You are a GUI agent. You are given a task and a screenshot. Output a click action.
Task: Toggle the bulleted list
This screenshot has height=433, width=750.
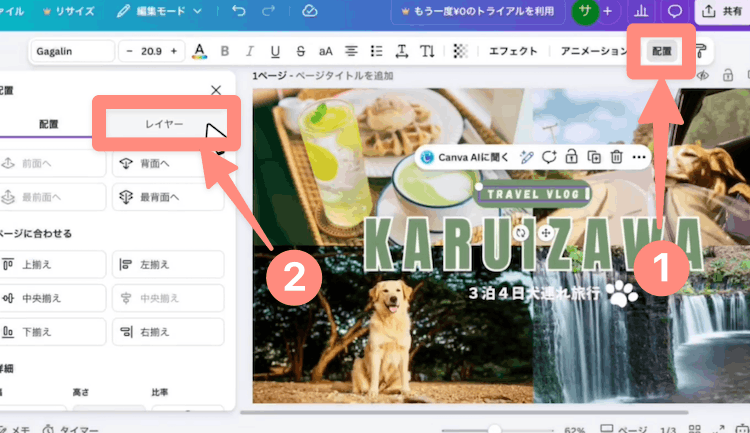coord(376,51)
